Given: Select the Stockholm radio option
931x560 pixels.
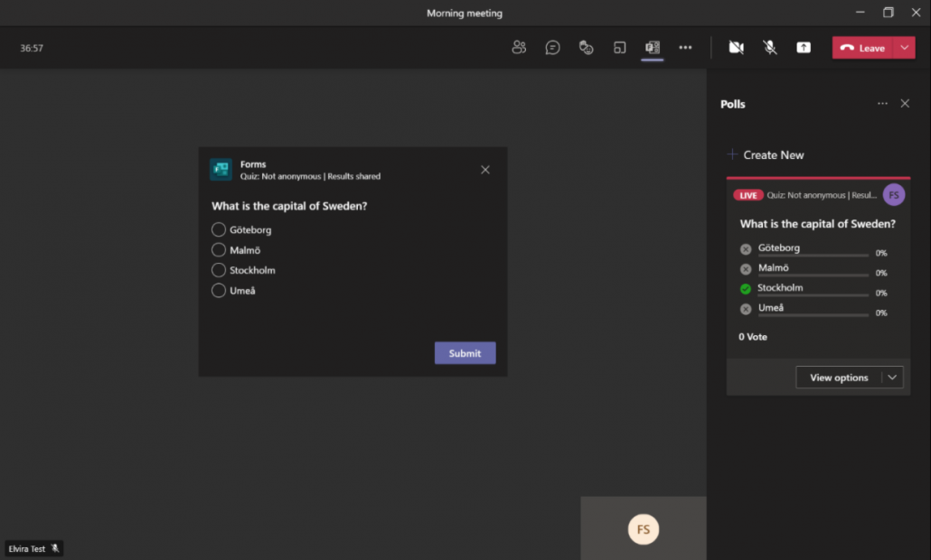Looking at the screenshot, I should click(219, 270).
